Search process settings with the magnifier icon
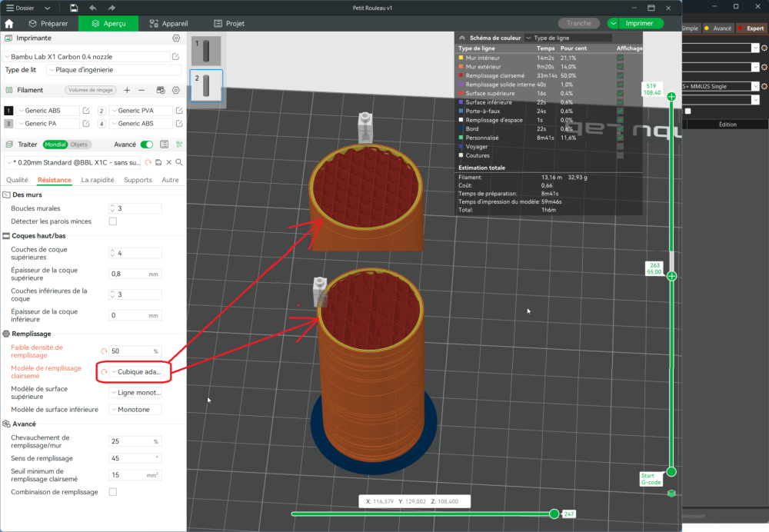Screen dimensions: 769x532 pyautogui.click(x=179, y=162)
